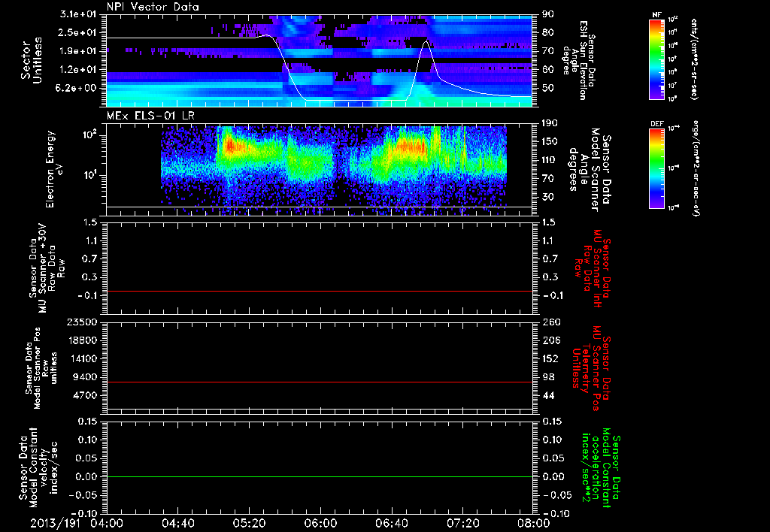The width and height of the screenshot is (770, 532).
Task: Select the red 'MU Scanner Pos Telemetry' label
Action: pos(591,368)
